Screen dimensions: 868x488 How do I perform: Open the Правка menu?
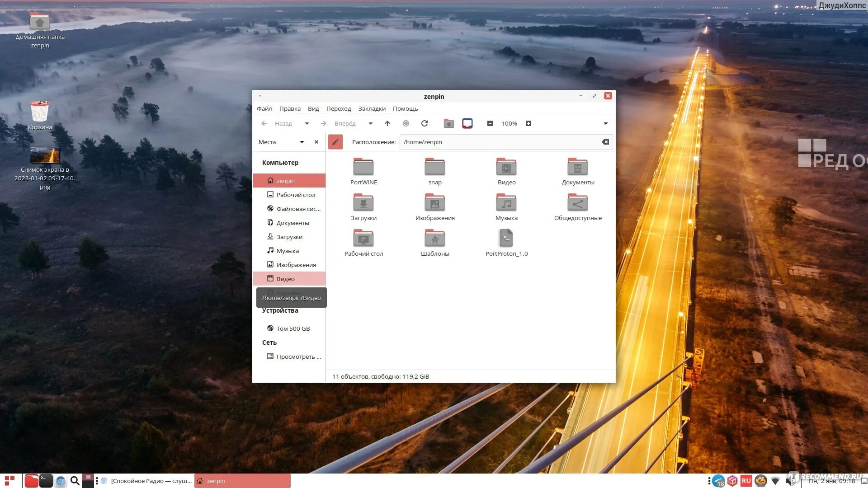click(290, 108)
